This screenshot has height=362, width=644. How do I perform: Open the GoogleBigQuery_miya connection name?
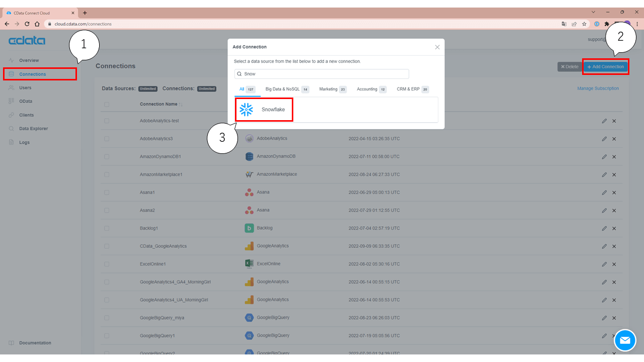[x=162, y=318]
